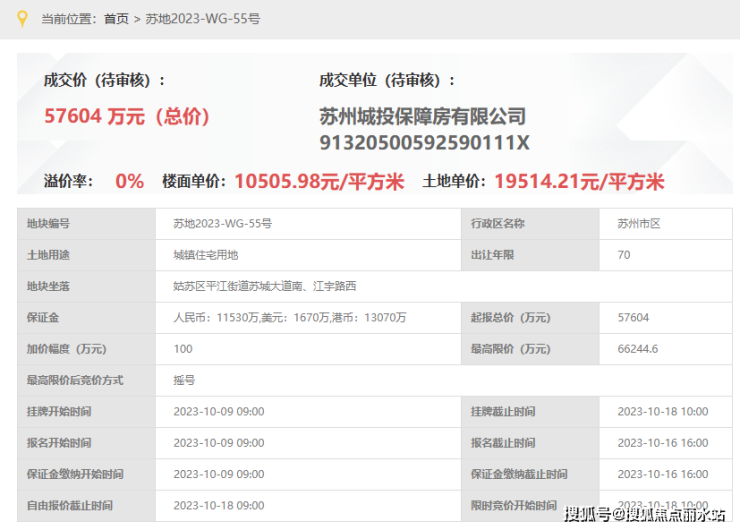
Task: Click the 土地单价 label
Action: pyautogui.click(x=454, y=181)
